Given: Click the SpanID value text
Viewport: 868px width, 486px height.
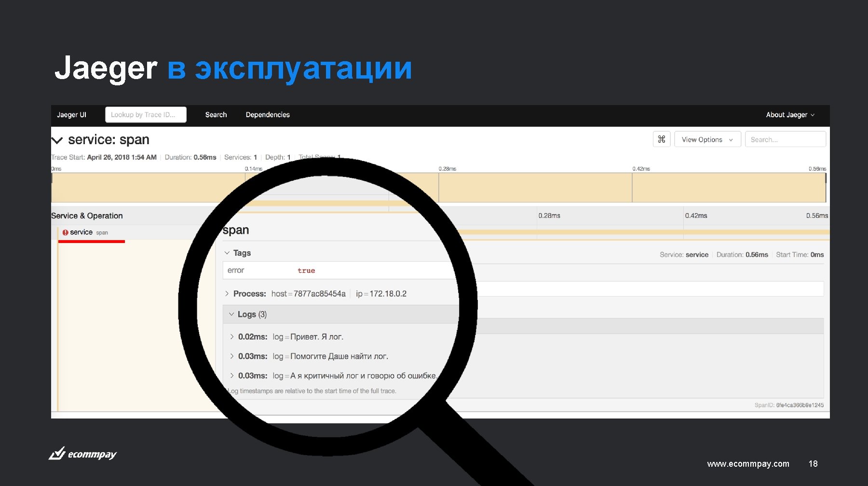Looking at the screenshot, I should 800,405.
